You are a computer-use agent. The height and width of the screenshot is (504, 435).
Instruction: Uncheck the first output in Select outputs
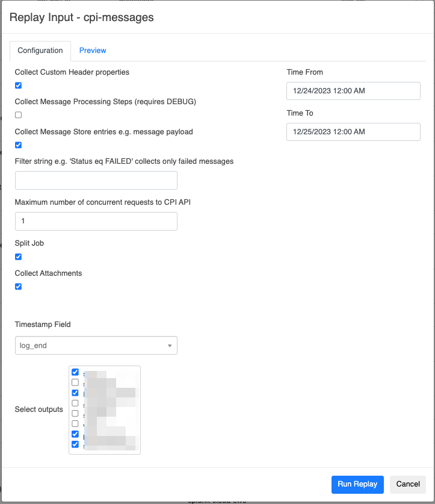coord(75,372)
